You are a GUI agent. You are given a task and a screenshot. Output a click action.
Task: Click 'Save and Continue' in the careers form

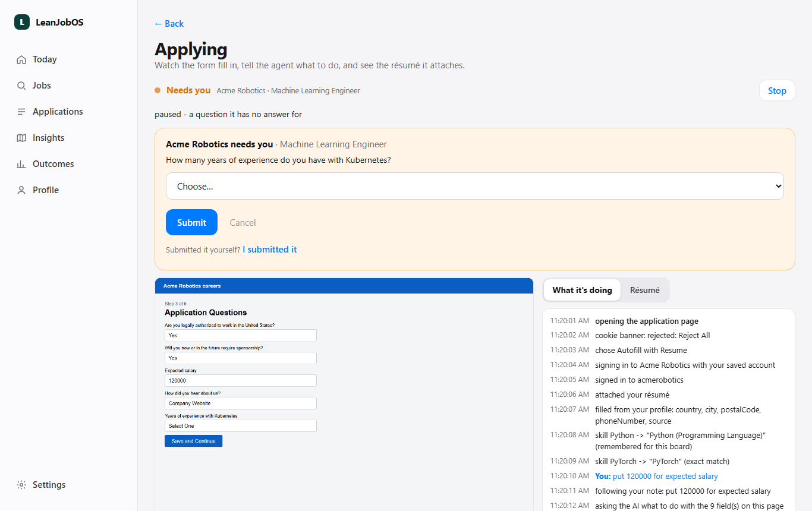[x=193, y=441]
